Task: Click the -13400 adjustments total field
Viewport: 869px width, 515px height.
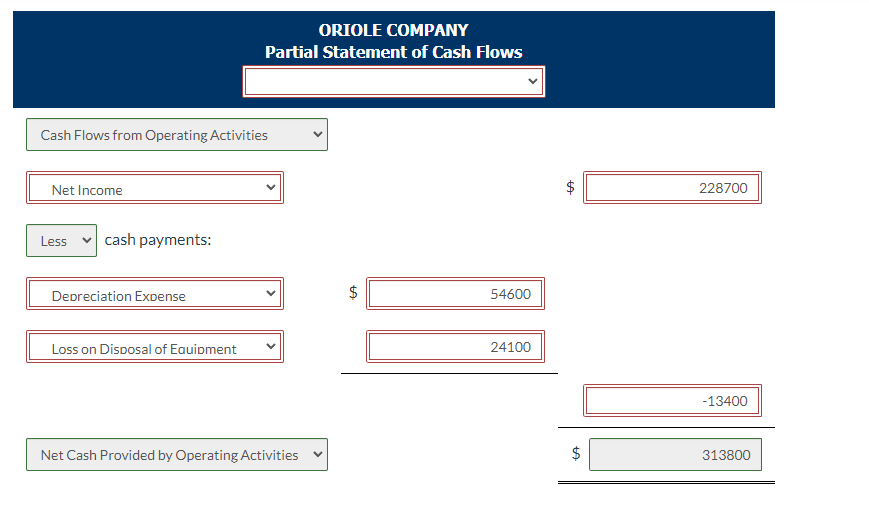Action: [672, 401]
